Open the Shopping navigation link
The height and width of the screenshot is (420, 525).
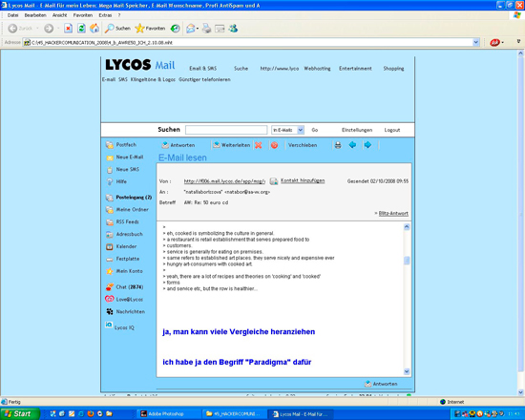click(393, 69)
